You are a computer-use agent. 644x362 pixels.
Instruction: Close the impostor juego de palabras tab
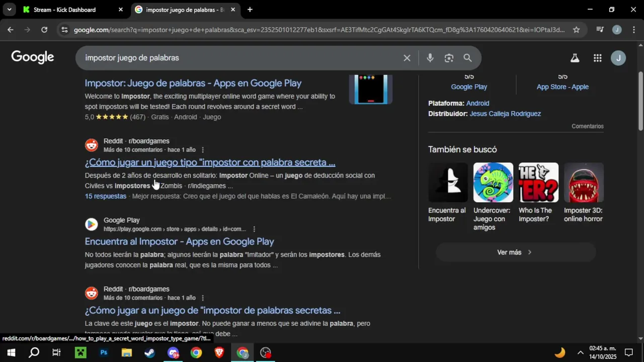(233, 10)
